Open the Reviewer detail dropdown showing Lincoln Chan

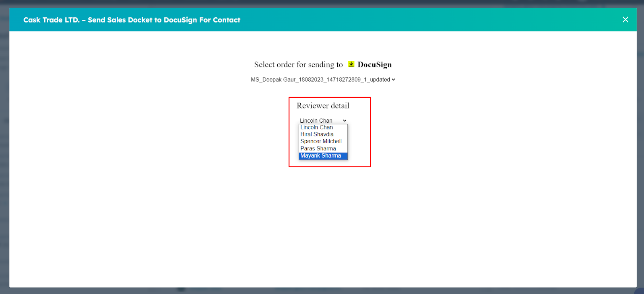[x=323, y=121]
